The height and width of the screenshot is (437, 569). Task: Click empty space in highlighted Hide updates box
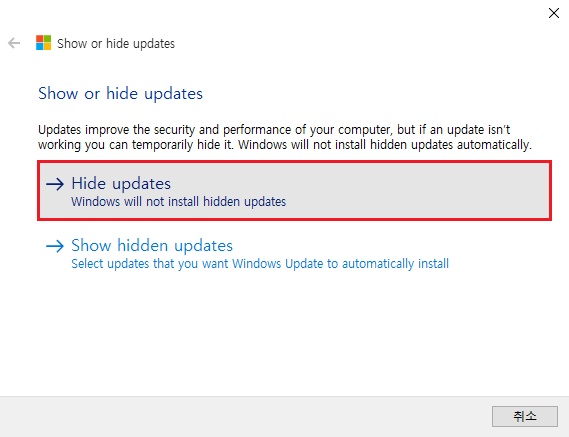point(417,191)
